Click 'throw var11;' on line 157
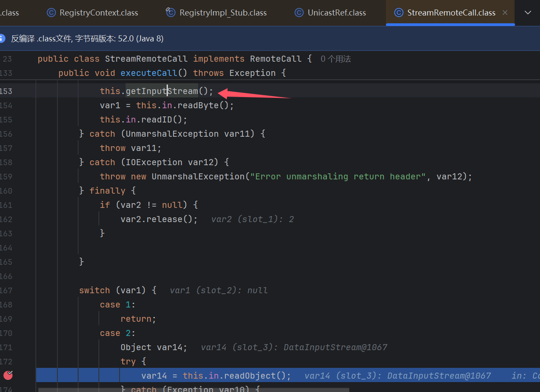540x392 pixels. coord(131,148)
